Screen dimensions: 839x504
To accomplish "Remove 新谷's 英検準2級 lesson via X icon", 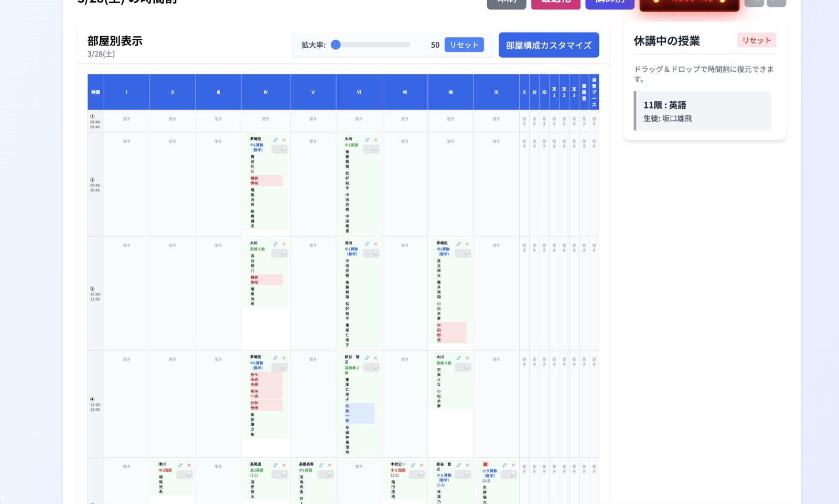I will (375, 358).
